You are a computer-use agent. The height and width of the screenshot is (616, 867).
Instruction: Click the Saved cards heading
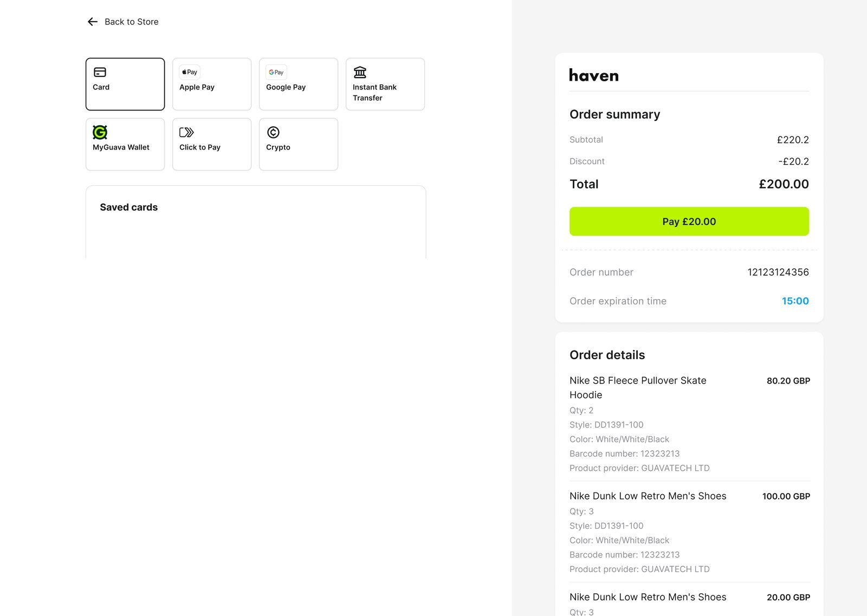(x=128, y=207)
